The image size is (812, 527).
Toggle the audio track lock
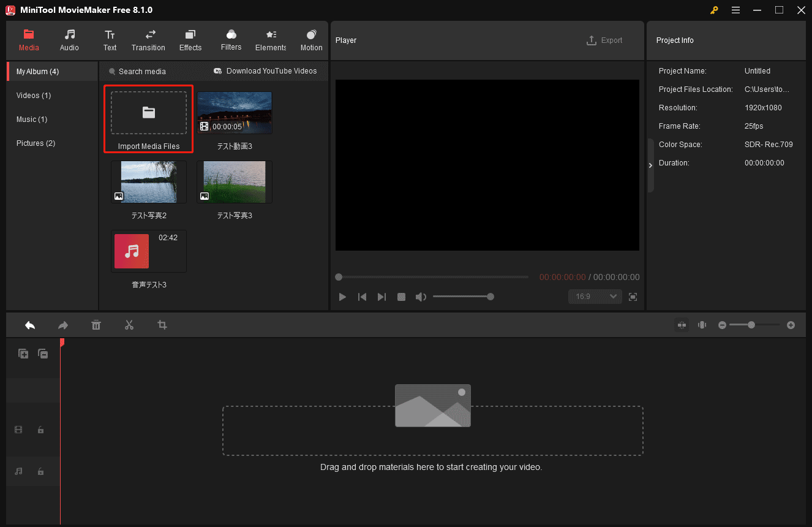tap(40, 471)
